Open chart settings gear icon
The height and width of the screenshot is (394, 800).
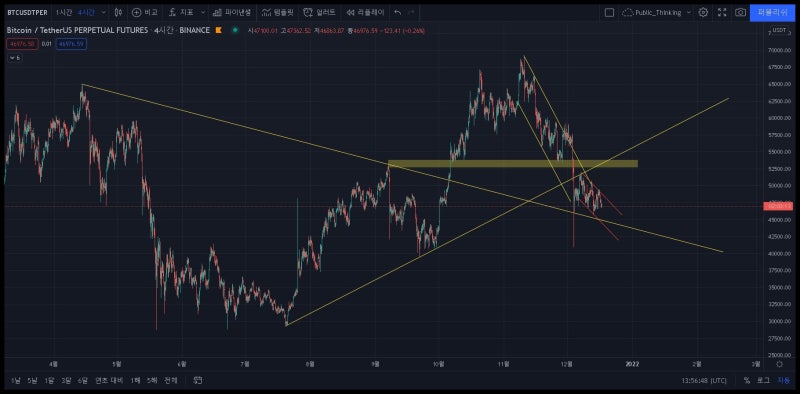coord(703,12)
